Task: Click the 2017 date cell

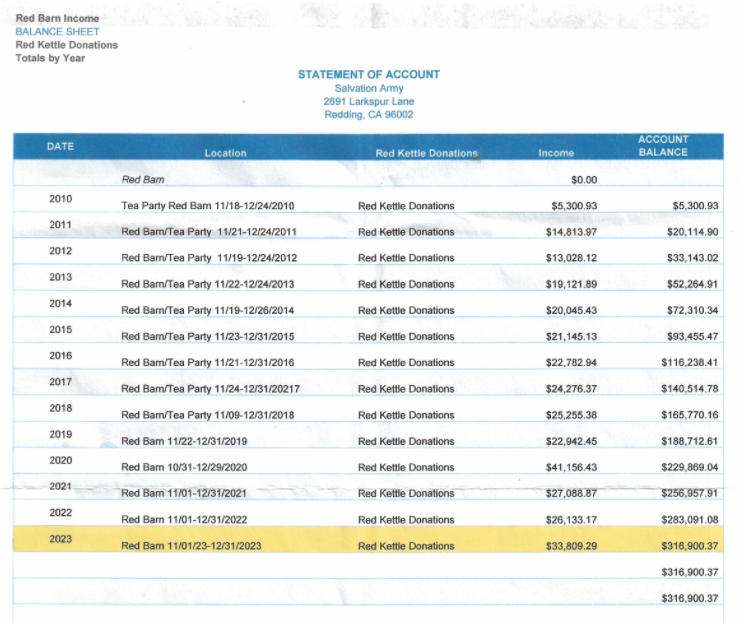Action: pyautogui.click(x=60, y=381)
